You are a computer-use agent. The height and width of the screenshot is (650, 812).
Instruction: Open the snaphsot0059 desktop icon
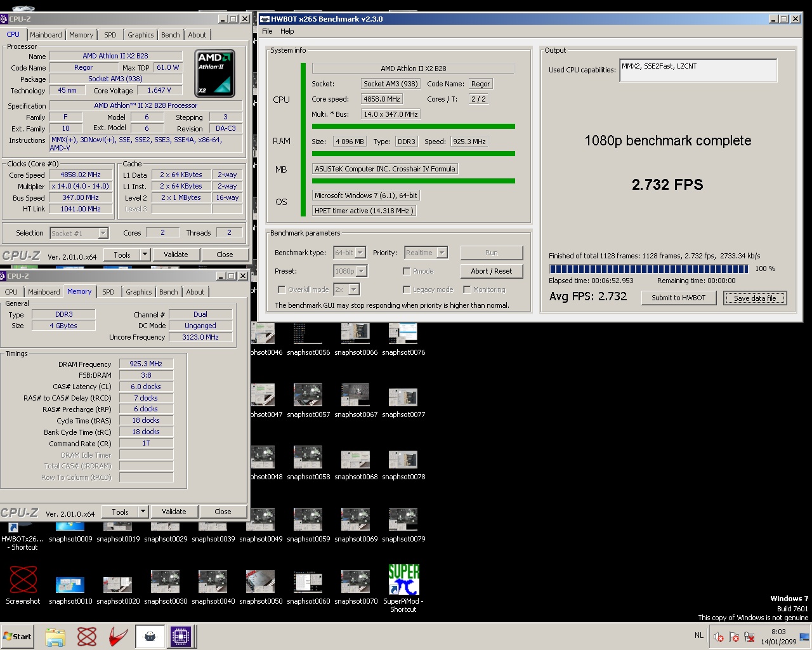(308, 526)
